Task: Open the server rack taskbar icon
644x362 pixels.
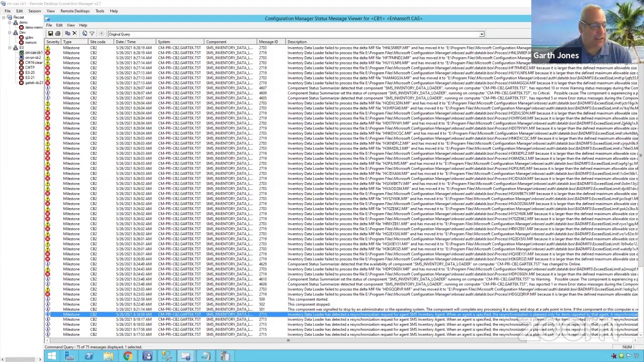Action: pos(225,356)
